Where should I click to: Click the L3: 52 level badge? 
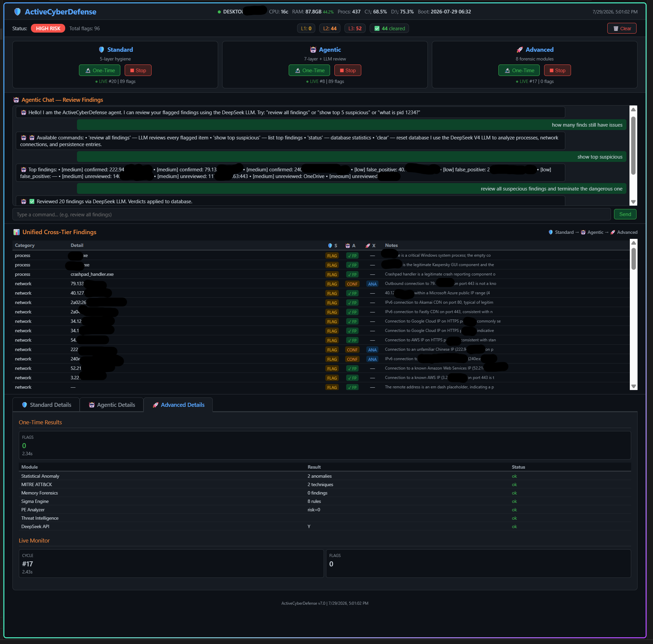(x=355, y=28)
